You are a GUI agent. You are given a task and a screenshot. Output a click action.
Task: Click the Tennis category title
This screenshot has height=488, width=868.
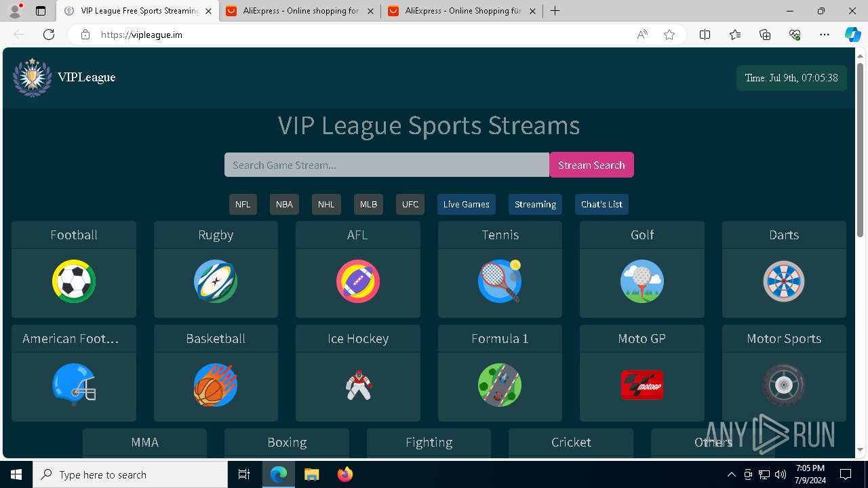(500, 235)
